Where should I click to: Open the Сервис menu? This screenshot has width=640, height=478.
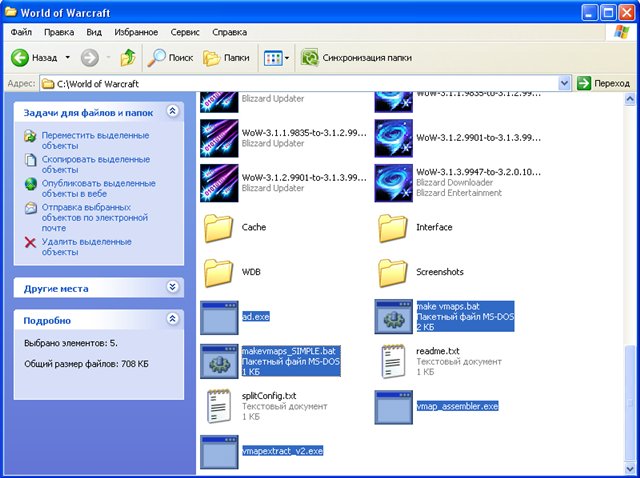(x=185, y=32)
